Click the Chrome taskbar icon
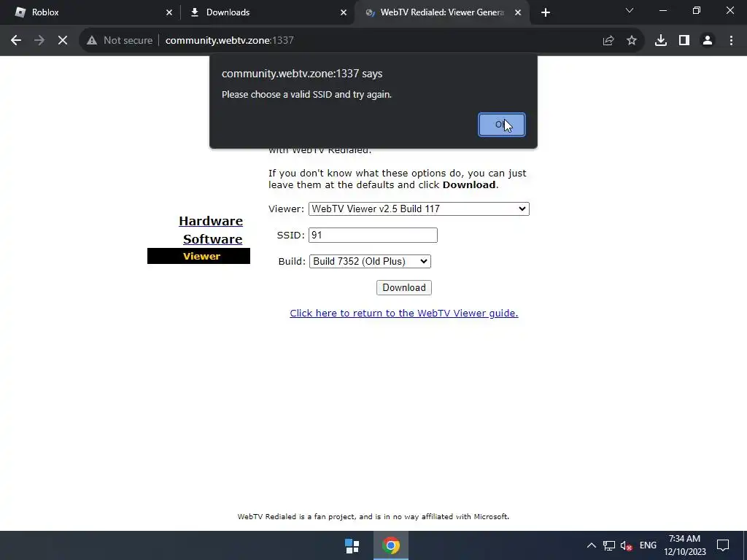The height and width of the screenshot is (560, 747). pos(391,545)
